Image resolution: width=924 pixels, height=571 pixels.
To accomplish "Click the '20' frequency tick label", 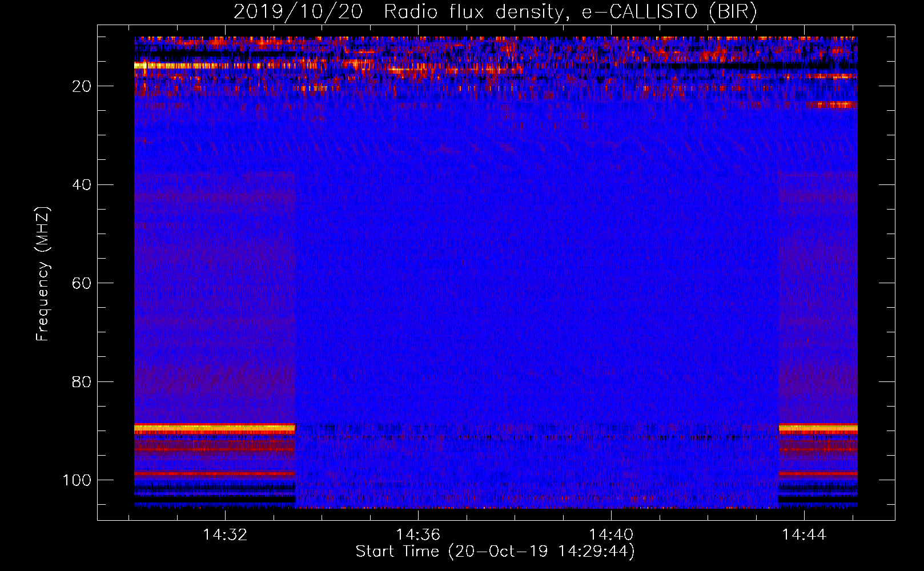I will [x=82, y=86].
